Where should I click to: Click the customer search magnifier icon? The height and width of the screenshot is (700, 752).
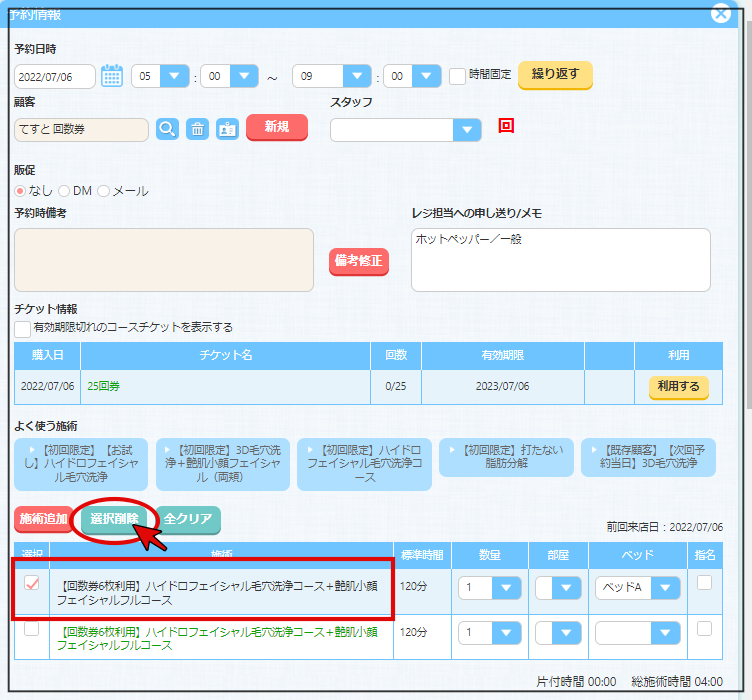click(167, 129)
